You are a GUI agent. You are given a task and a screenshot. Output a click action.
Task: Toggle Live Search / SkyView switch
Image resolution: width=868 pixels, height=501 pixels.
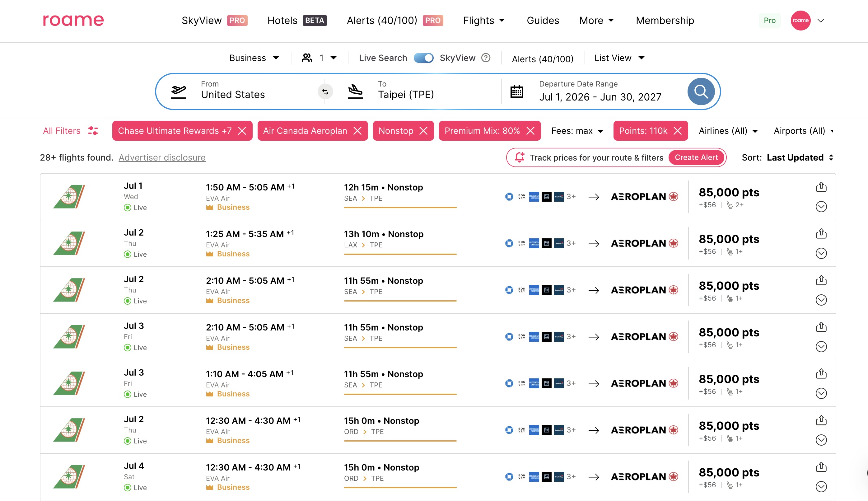pyautogui.click(x=423, y=58)
